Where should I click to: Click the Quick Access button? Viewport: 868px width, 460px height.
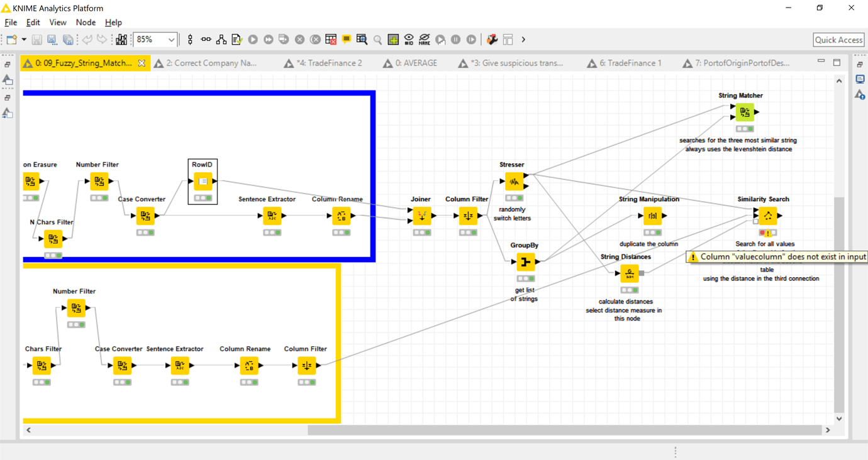(838, 39)
